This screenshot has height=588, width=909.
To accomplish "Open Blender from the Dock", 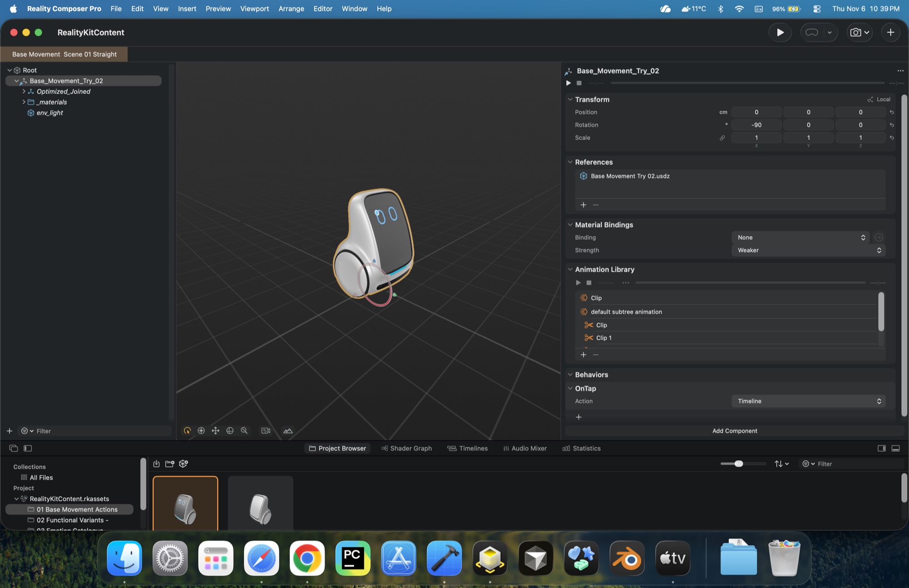I will [x=627, y=558].
